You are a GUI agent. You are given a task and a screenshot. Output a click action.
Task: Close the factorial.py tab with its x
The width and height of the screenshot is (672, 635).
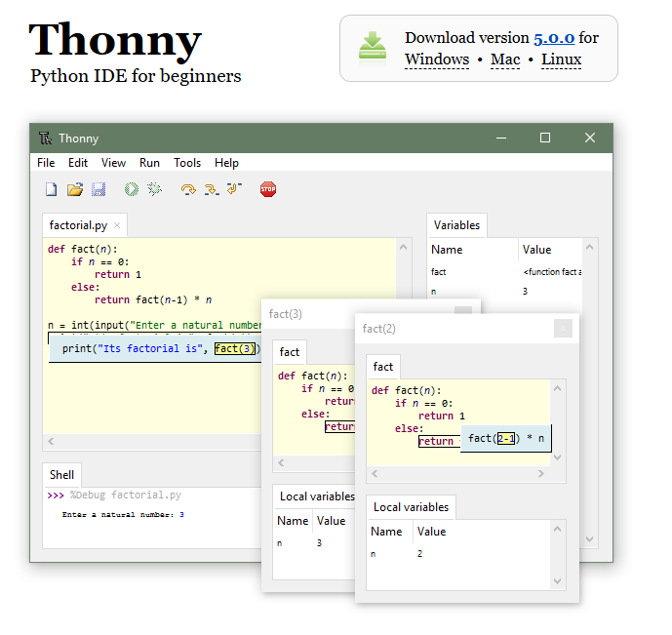[117, 225]
